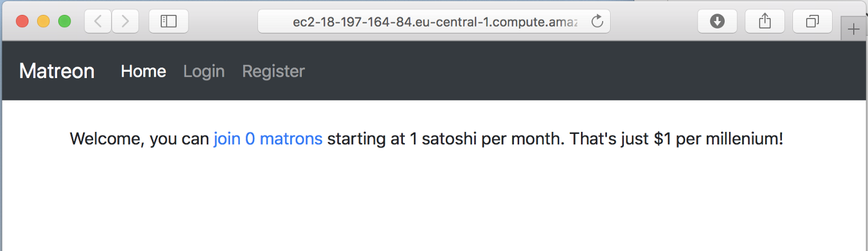Click empty area of dark navigation bar
Viewport: 868px width, 251px height.
[x=558, y=71]
